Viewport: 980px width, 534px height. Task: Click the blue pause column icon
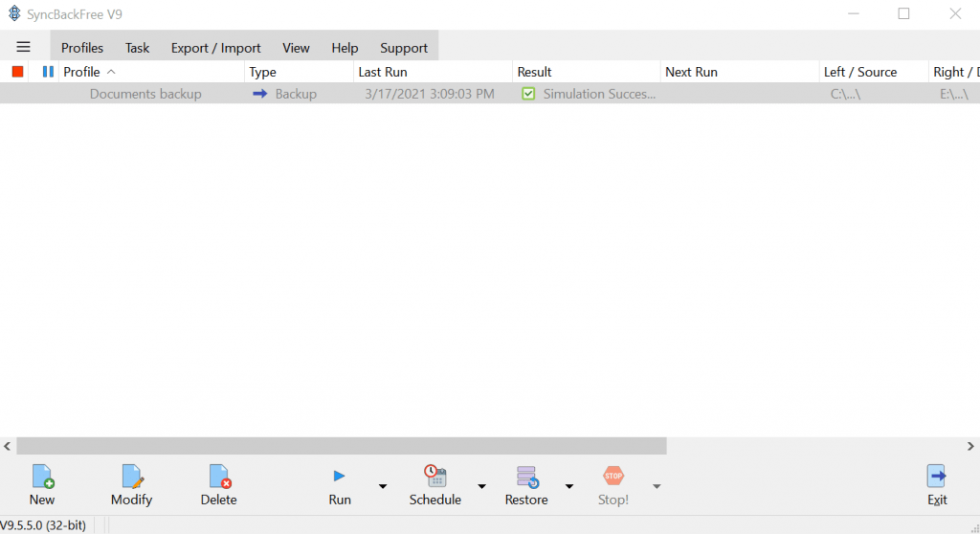tap(48, 72)
